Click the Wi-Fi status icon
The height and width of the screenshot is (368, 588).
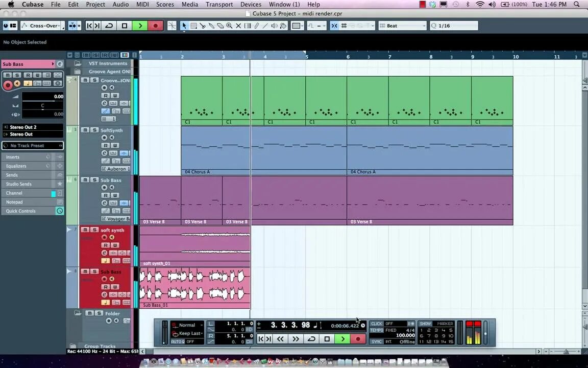click(480, 5)
